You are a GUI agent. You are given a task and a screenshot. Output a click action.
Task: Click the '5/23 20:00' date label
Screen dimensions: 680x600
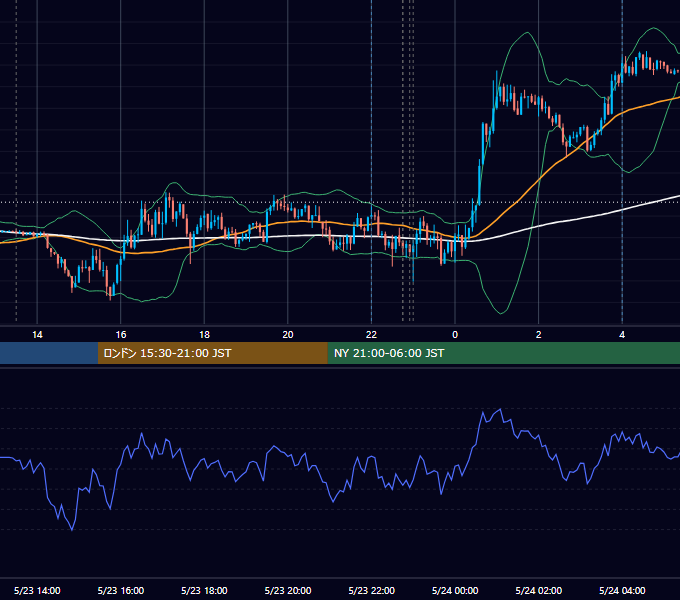point(288,590)
